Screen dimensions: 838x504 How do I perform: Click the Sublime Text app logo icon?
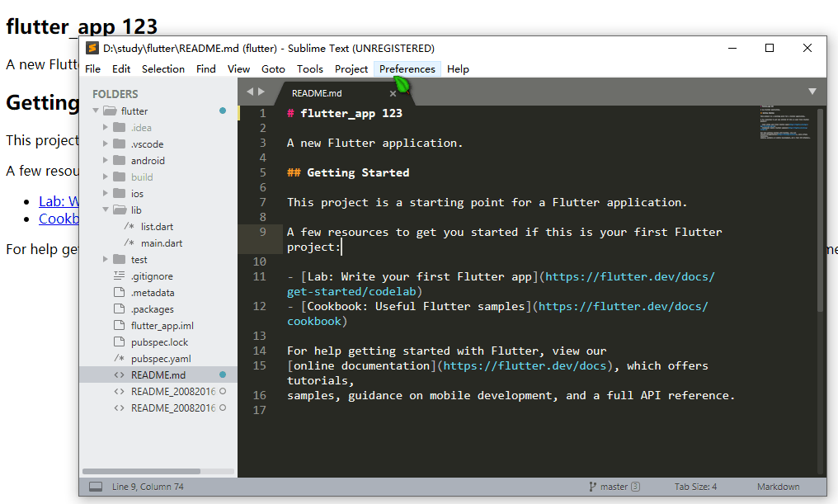pos(92,48)
